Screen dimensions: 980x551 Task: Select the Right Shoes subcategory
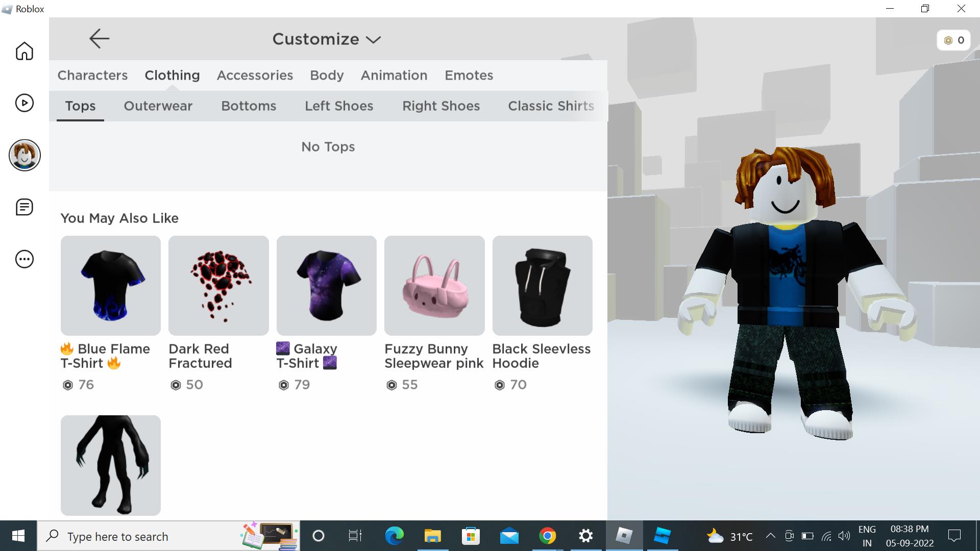(441, 106)
